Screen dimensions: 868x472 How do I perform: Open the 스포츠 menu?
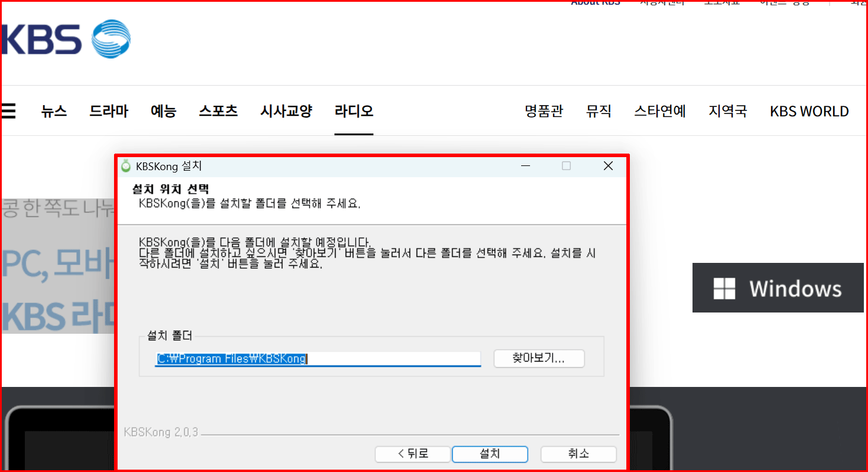click(219, 111)
